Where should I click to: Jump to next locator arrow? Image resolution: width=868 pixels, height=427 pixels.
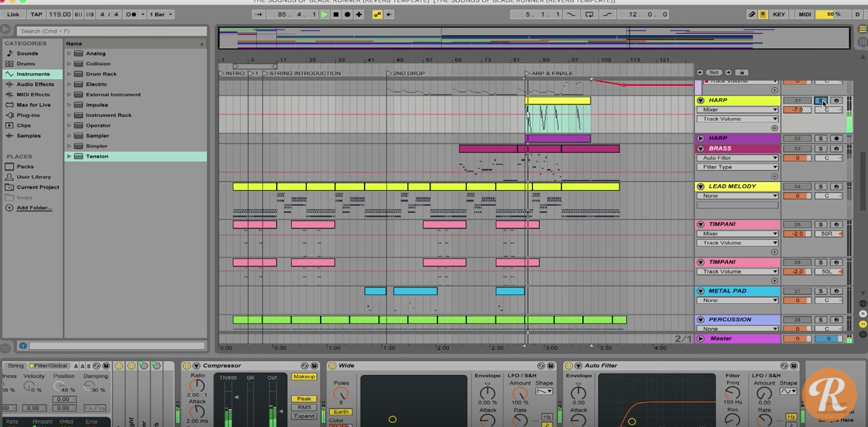[728, 72]
